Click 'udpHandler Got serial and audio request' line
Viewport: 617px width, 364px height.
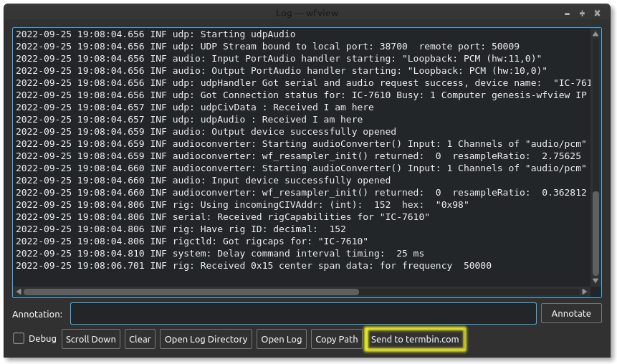coord(303,83)
